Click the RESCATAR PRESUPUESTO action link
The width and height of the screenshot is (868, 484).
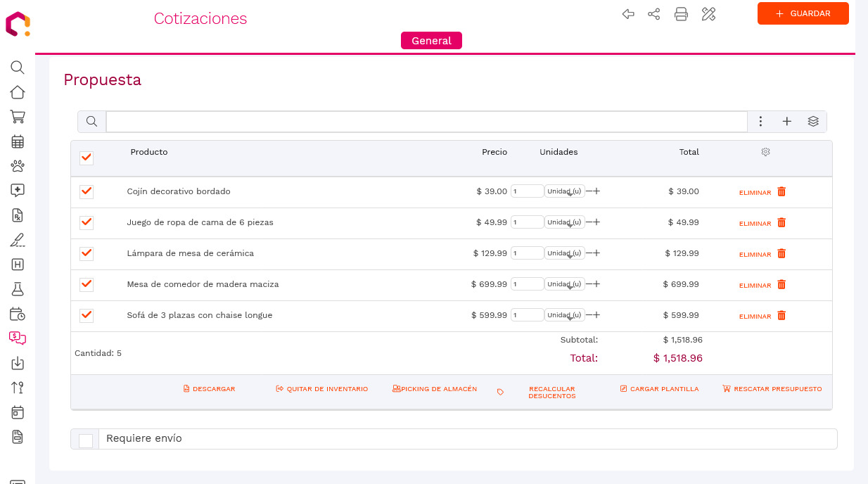[x=772, y=388]
